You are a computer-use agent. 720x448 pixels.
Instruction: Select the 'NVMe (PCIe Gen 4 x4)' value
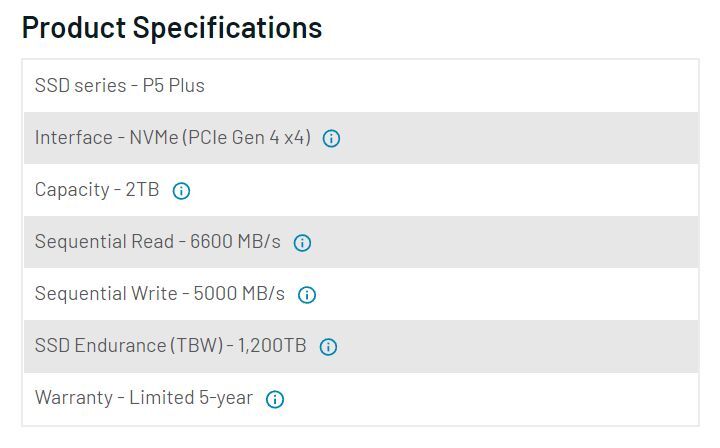220,138
